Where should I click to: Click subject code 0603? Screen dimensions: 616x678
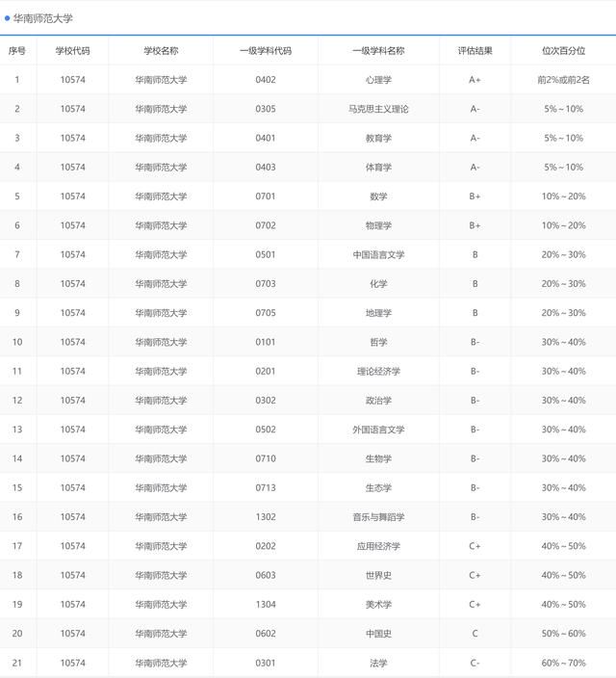click(266, 575)
